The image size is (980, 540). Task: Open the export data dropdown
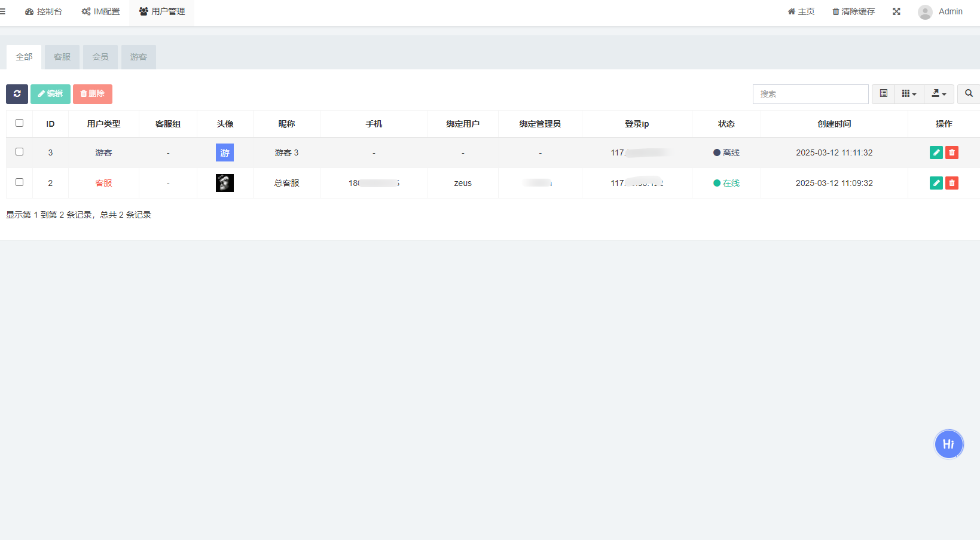(939, 94)
